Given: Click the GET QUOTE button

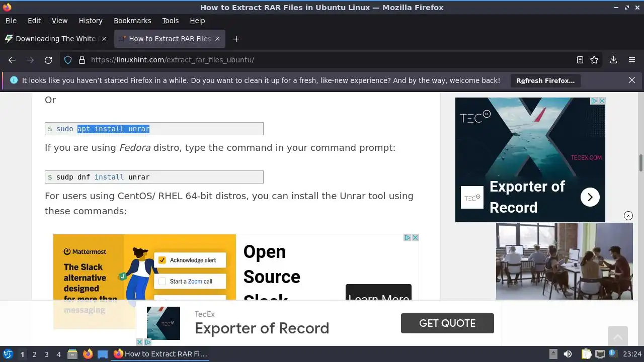Looking at the screenshot, I should pos(447,323).
